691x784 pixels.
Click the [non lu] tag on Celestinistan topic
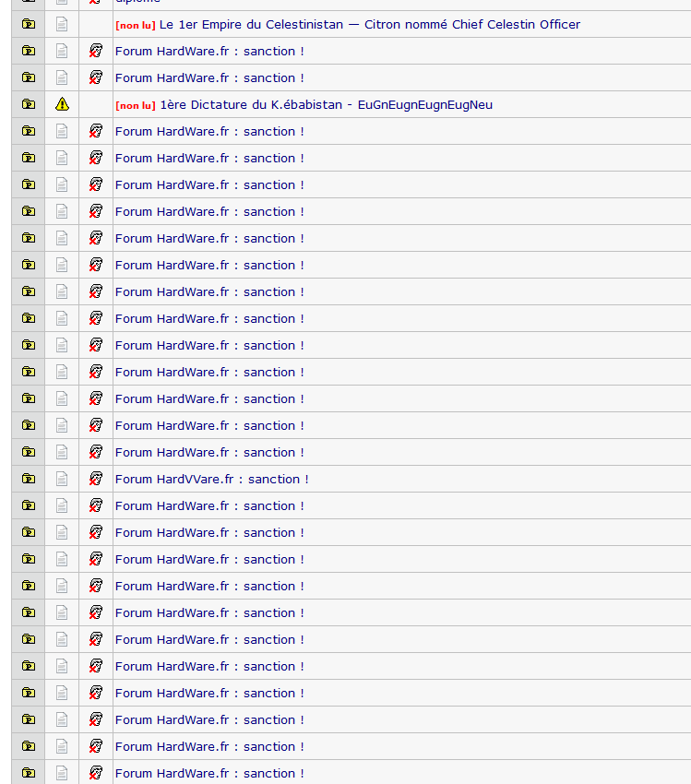pos(136,26)
